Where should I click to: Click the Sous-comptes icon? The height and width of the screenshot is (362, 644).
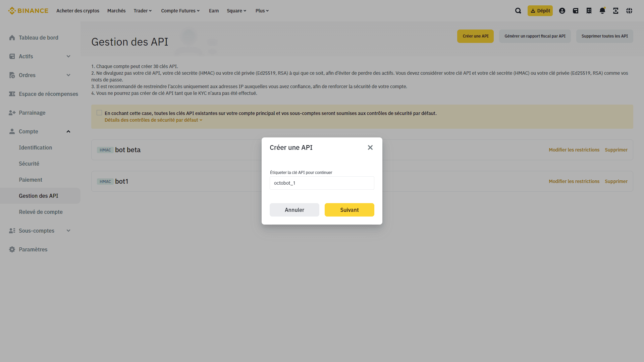[x=12, y=231]
